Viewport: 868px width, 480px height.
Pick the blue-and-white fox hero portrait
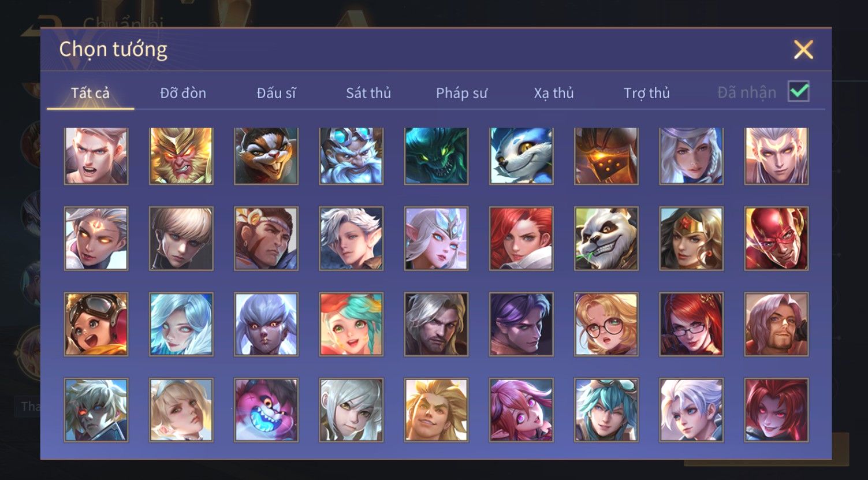click(x=521, y=155)
